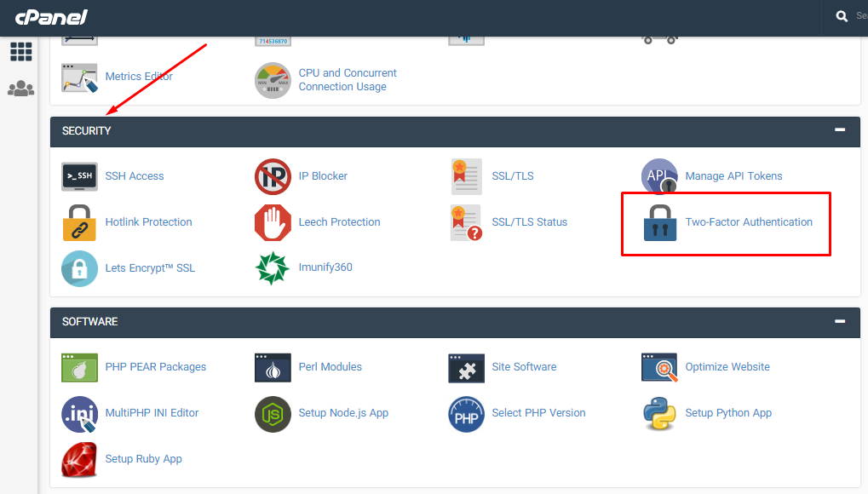The height and width of the screenshot is (494, 868).
Task: Click the IP Blocker icon
Action: coord(273,176)
